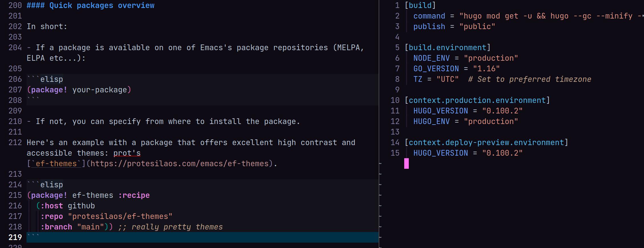Viewport: 644px width, 248px height.
Task: Click the "your-package" text in code block
Action: coord(99,90)
